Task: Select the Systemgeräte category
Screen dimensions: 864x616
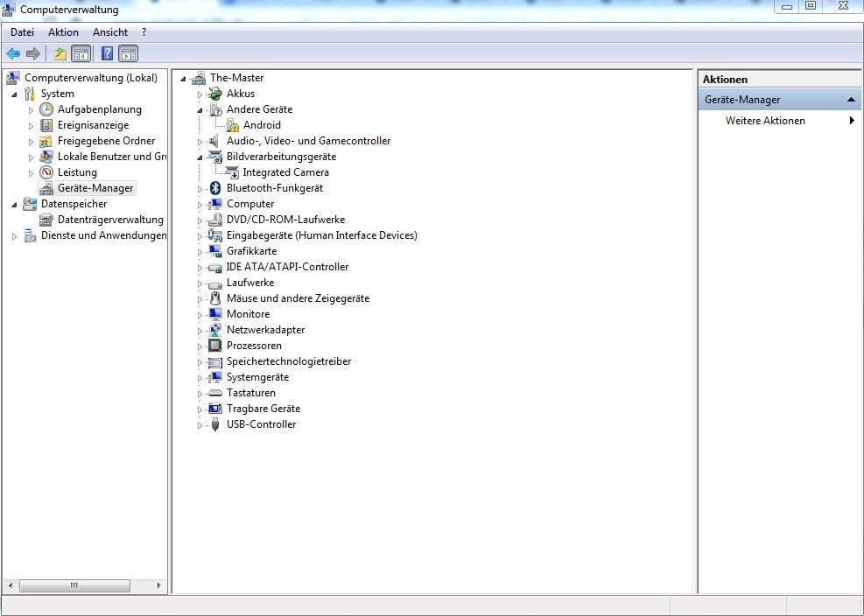Action: 258,377
